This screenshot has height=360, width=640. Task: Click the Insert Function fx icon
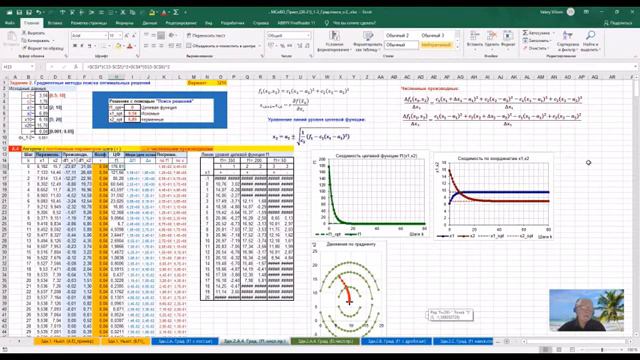coord(76,67)
